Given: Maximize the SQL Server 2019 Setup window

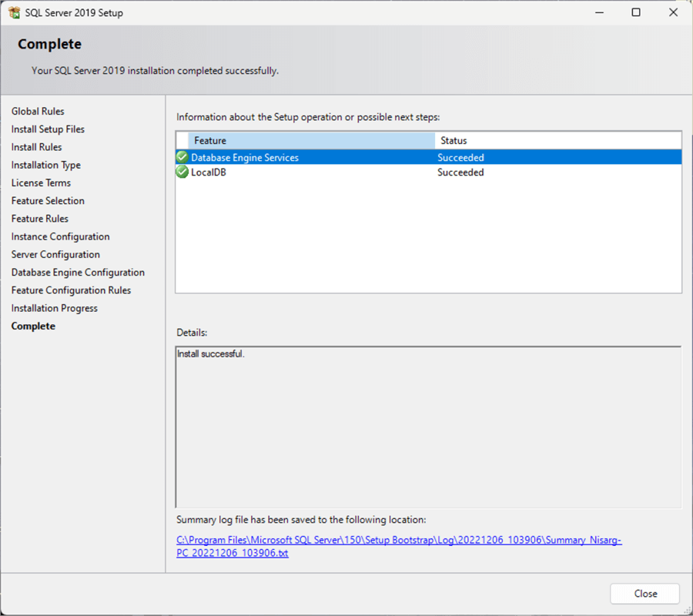Looking at the screenshot, I should (636, 12).
